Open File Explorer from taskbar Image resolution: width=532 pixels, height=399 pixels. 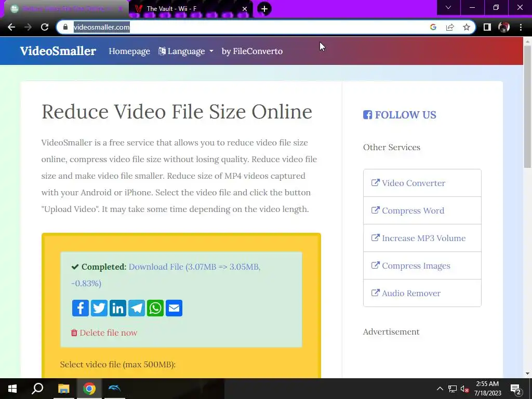[63, 389]
